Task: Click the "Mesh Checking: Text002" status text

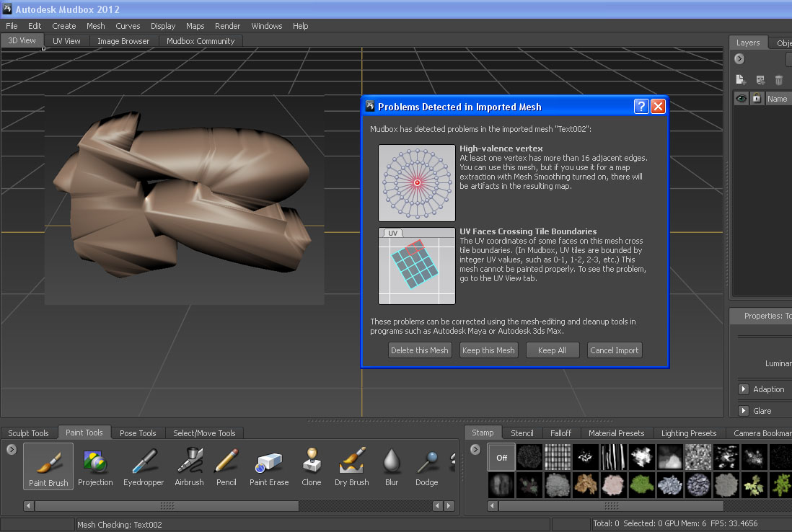Action: [x=120, y=524]
